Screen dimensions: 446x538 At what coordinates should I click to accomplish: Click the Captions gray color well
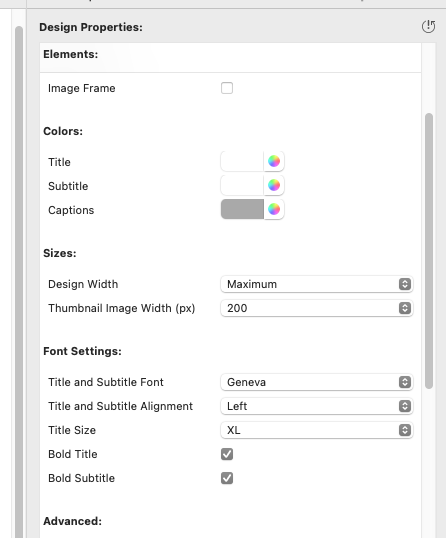[242, 209]
